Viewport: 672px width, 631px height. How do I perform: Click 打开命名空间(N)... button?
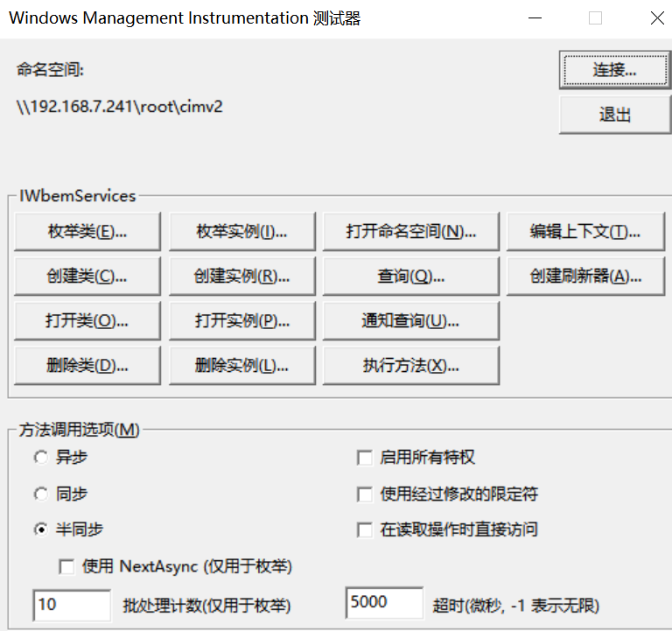[411, 231]
